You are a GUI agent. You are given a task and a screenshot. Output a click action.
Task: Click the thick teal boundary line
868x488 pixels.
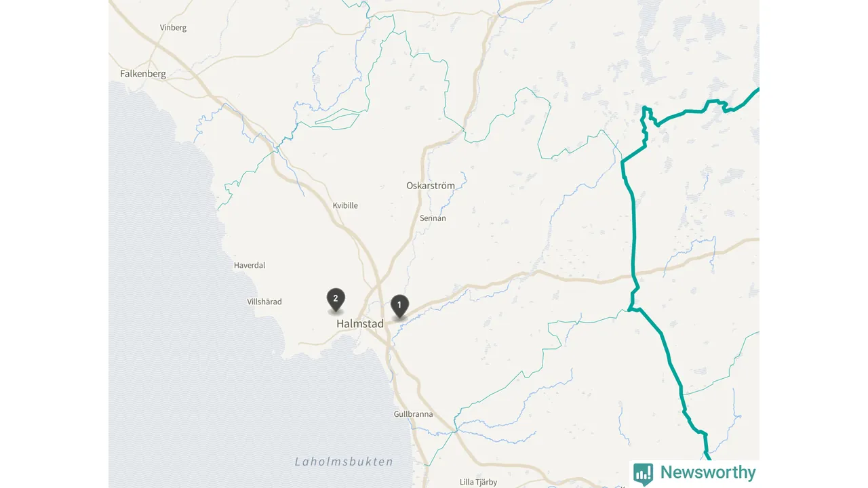click(x=635, y=230)
